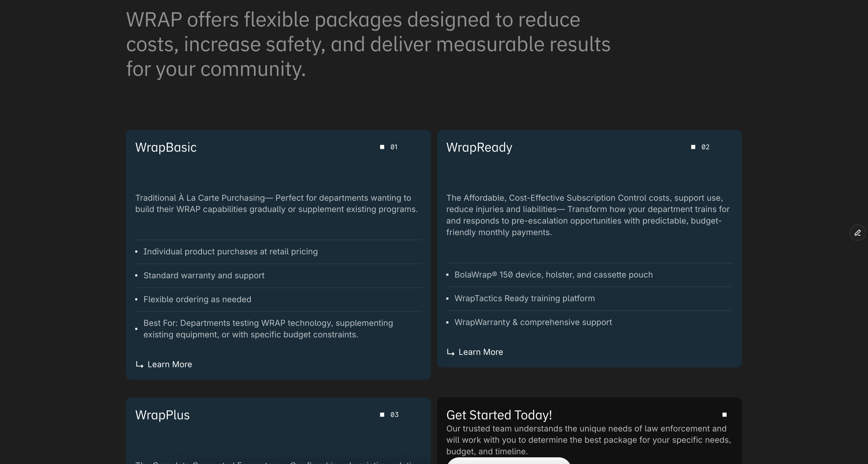Select the WrapBasic package title
The width and height of the screenshot is (868, 464).
[x=166, y=147]
